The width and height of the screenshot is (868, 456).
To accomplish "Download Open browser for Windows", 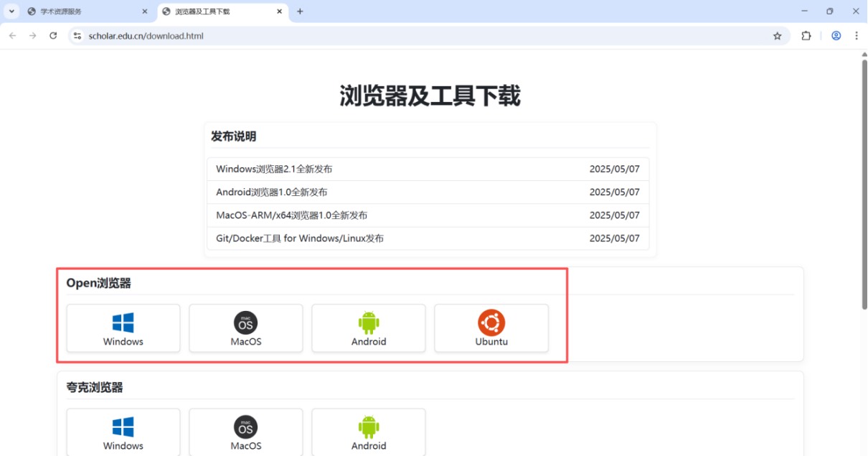I will click(123, 328).
